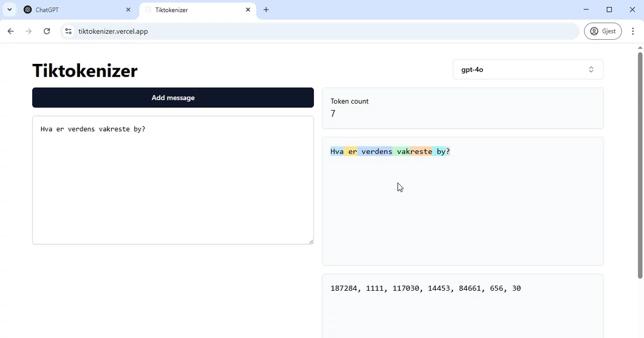Screen dimensions: 644x338
Task: Reload the current page
Action: pyautogui.click(x=47, y=31)
